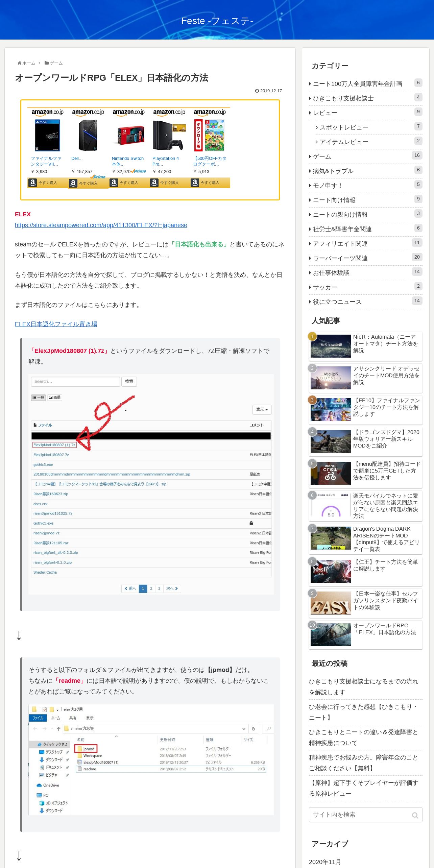Screen dimensions: 434x868
Task: Click the home icon in the breadcrumb
Action: click(20, 63)
